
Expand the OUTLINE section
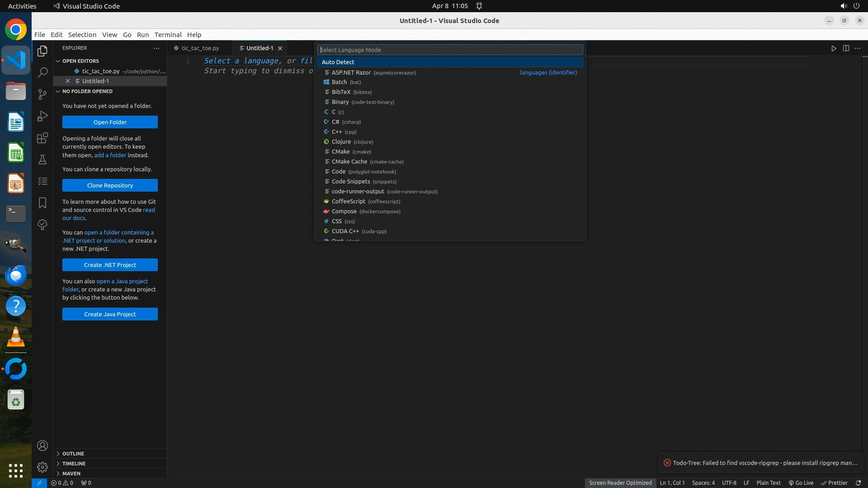73,454
